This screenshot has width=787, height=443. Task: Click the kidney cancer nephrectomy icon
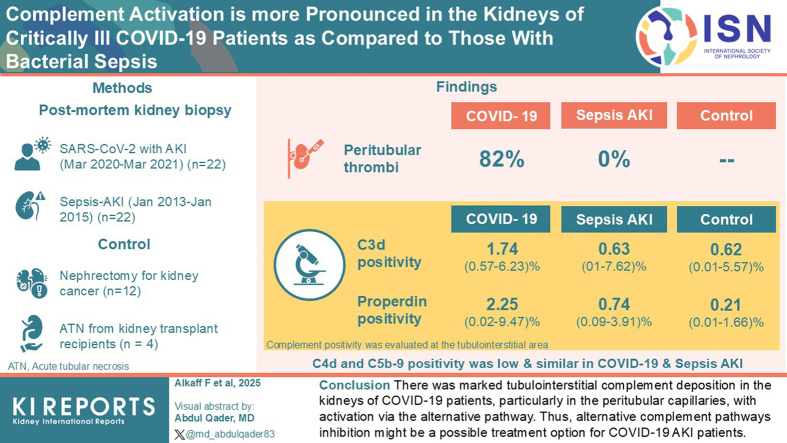[32, 283]
